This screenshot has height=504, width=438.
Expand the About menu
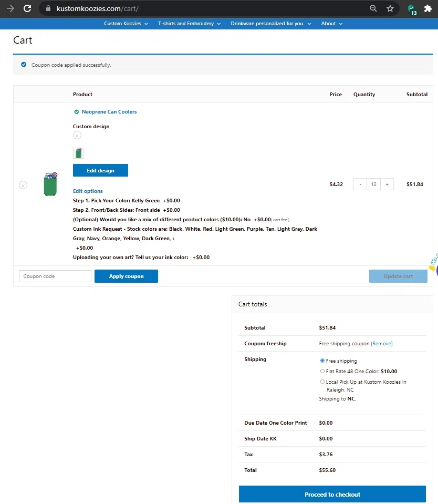click(332, 24)
